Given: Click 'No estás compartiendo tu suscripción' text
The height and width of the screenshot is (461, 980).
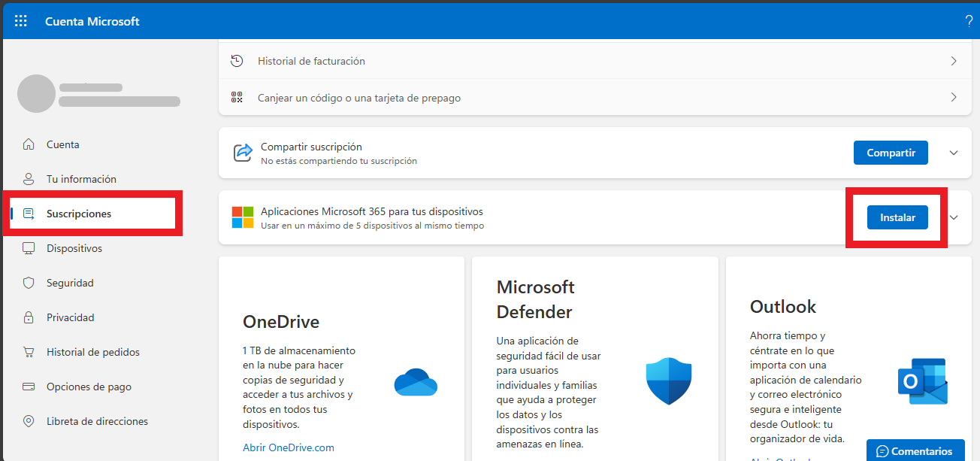Looking at the screenshot, I should tap(339, 161).
